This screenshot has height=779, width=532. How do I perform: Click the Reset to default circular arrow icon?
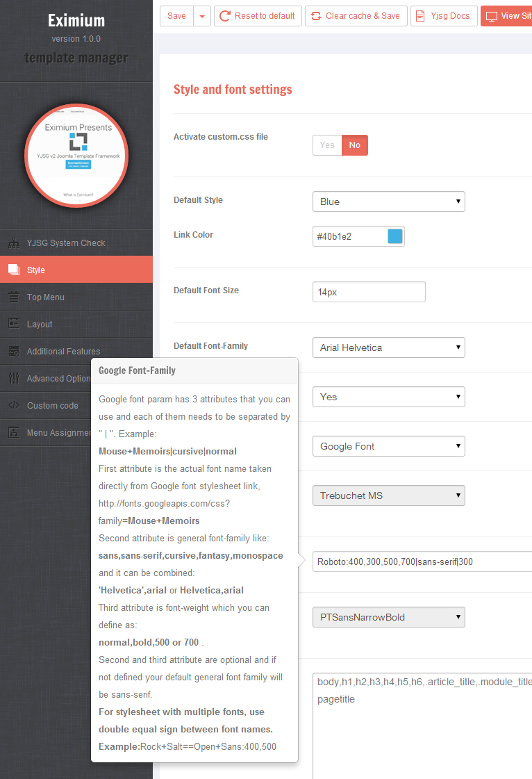[x=225, y=16]
